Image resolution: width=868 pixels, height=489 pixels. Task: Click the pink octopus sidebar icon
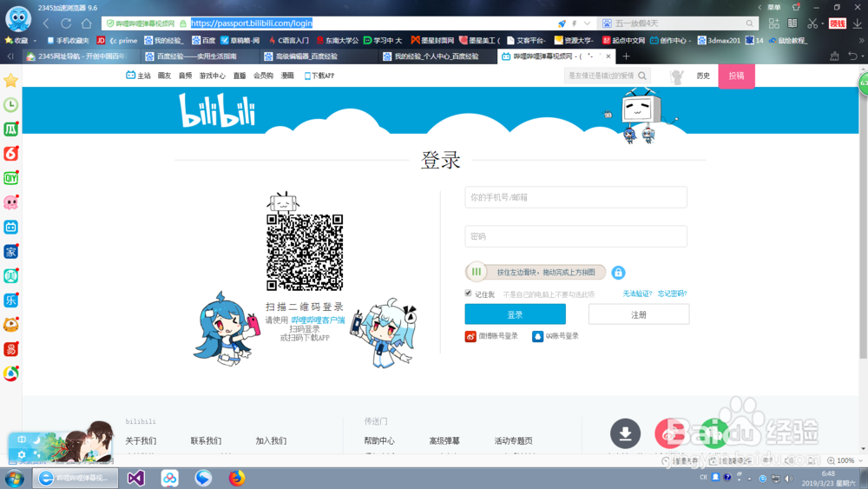click(x=10, y=202)
